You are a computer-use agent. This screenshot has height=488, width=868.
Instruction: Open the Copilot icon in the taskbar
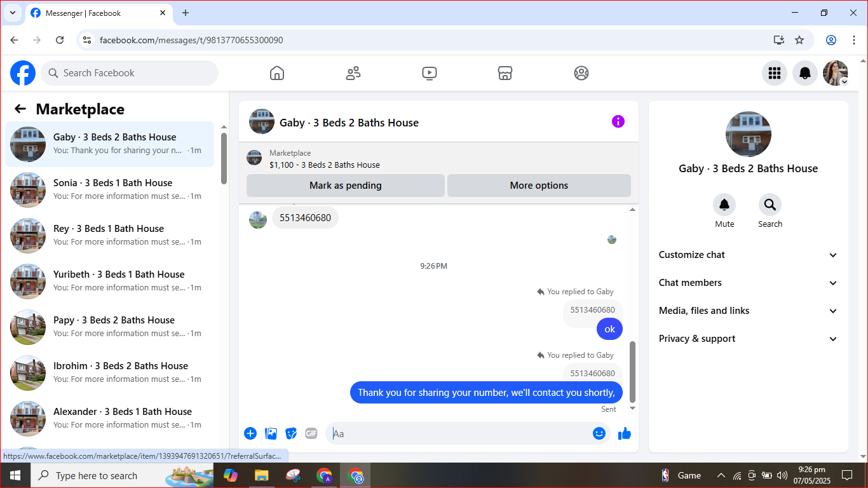(x=231, y=475)
